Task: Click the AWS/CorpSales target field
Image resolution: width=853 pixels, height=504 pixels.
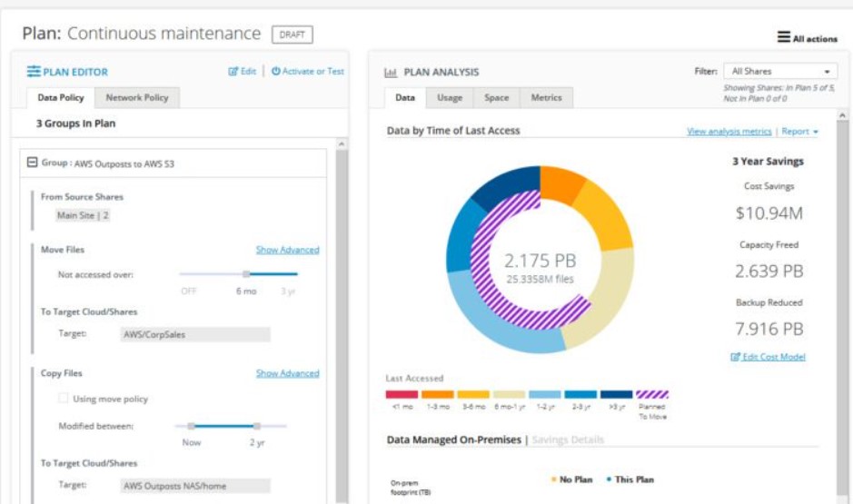Action: point(195,334)
